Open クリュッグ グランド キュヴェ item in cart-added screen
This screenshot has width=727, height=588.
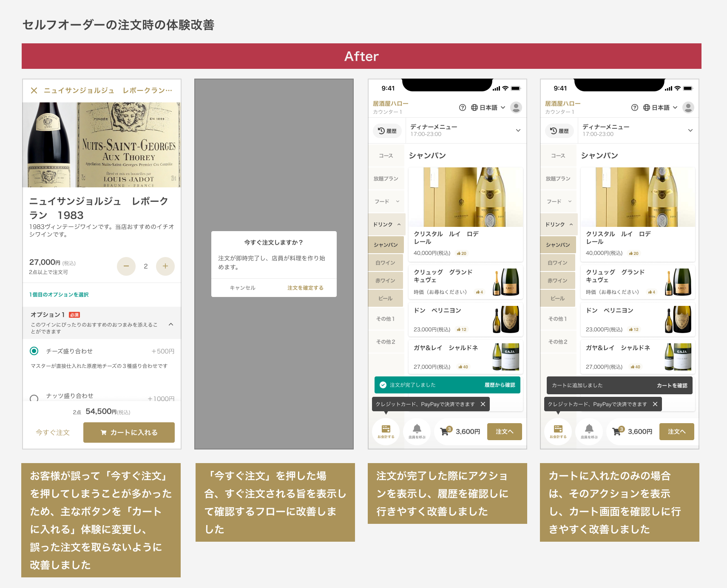tap(638, 282)
